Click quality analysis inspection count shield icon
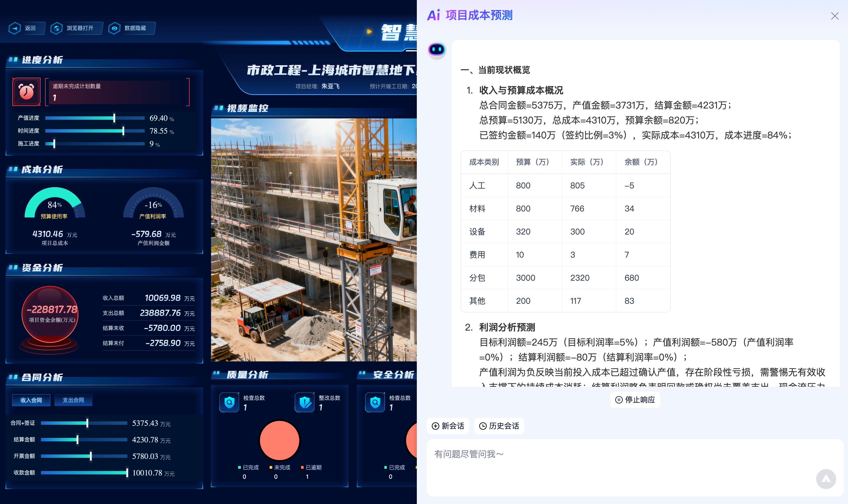848x504 pixels. (x=229, y=402)
